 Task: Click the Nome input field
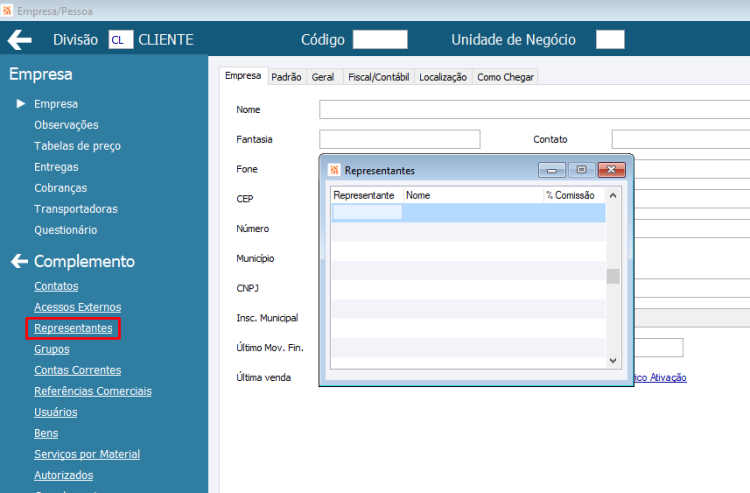(534, 110)
